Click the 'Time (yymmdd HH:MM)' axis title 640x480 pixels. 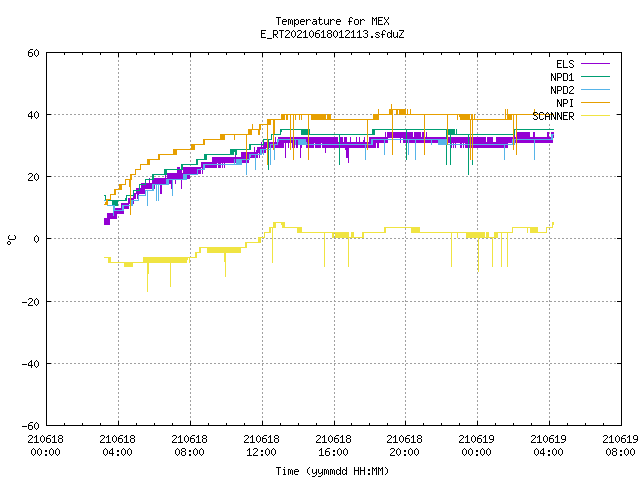[x=332, y=471]
